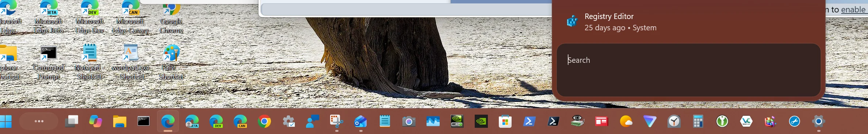Open NVIDIA Control Panel taskbar icon
Image resolution: width=868 pixels, height=134 pixels.
pos(457,121)
